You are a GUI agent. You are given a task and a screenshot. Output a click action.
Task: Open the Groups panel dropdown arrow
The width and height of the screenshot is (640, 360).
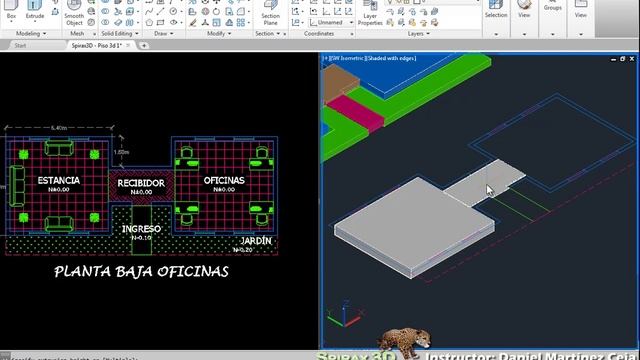tap(553, 34)
